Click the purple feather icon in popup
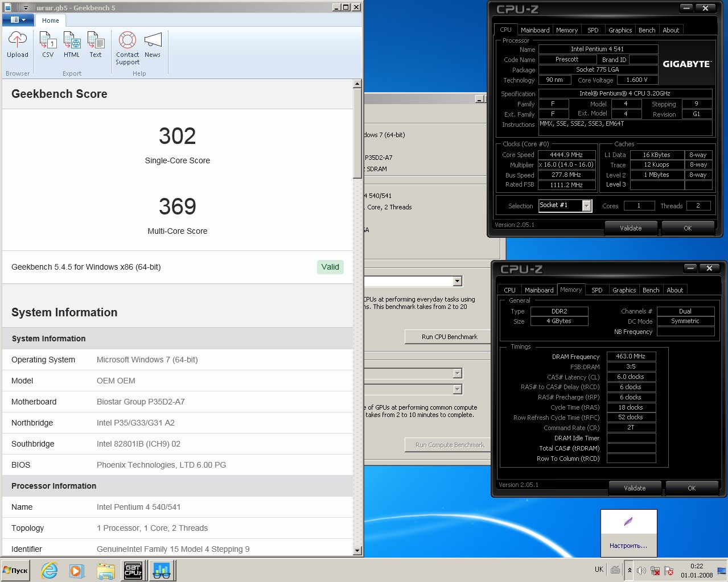Screen dimensions: 728x582 (x=628, y=522)
